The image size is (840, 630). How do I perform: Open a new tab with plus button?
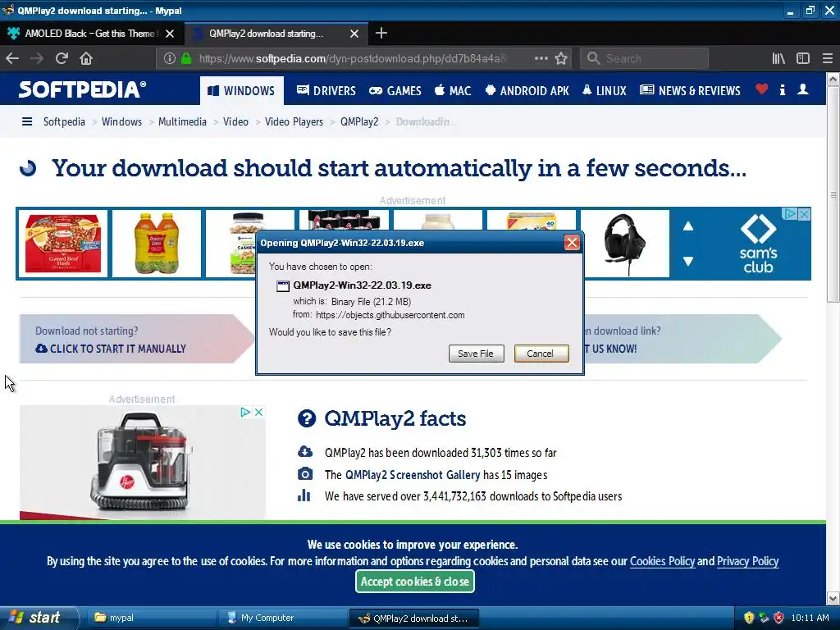pos(381,33)
